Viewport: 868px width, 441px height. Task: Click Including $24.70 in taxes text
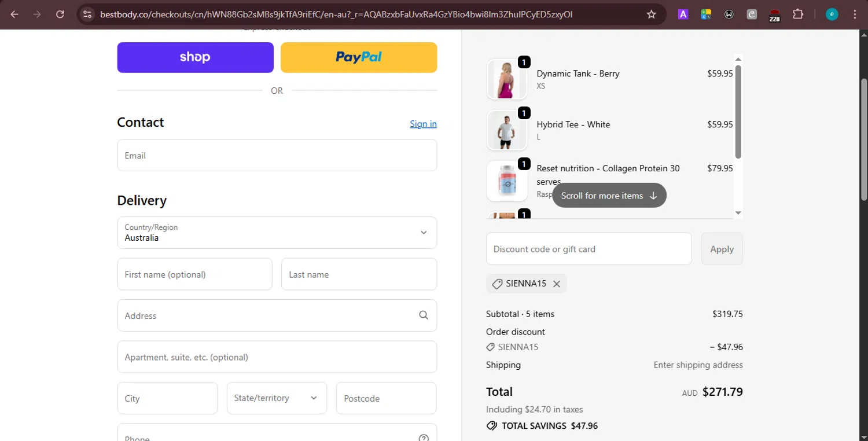coord(535,409)
